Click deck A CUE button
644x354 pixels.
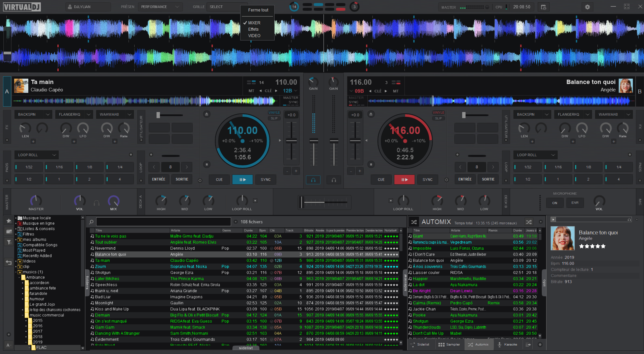coord(219,180)
